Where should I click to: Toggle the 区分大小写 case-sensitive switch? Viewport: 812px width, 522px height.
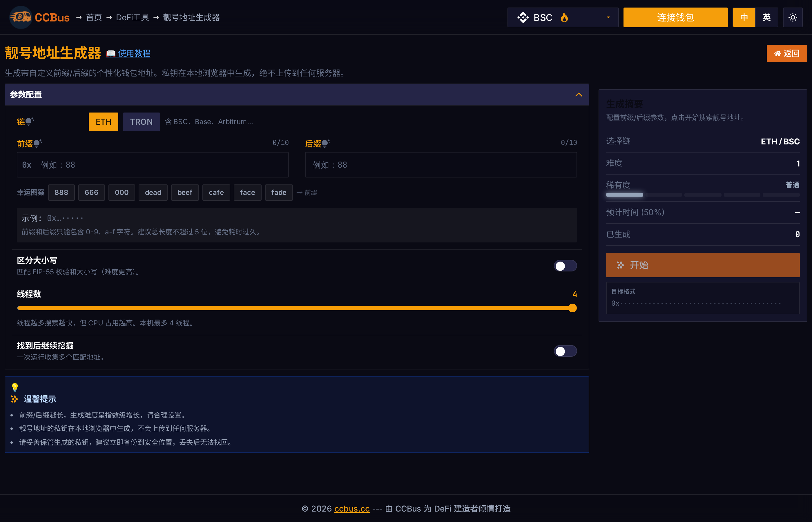tap(565, 266)
